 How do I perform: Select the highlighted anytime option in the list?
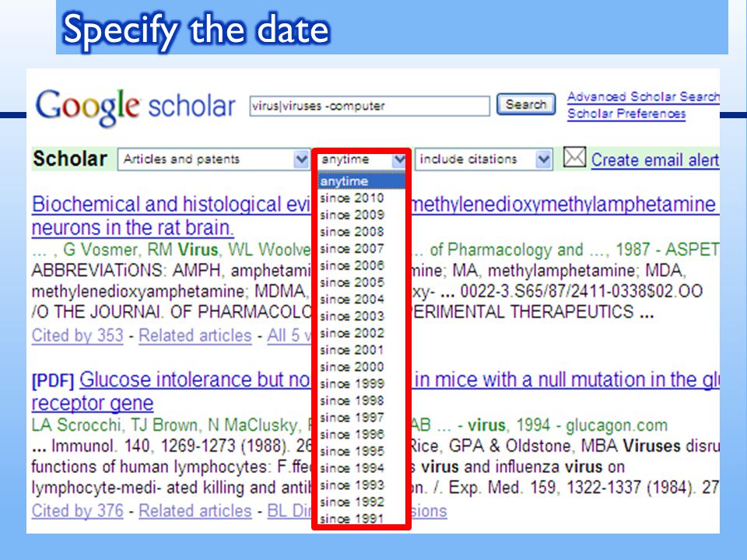coord(362,181)
